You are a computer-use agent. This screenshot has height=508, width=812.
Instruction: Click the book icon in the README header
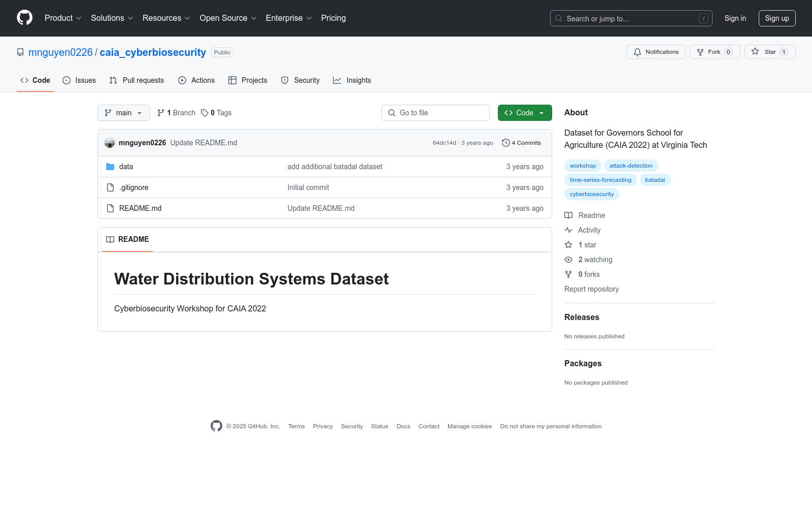pos(110,239)
